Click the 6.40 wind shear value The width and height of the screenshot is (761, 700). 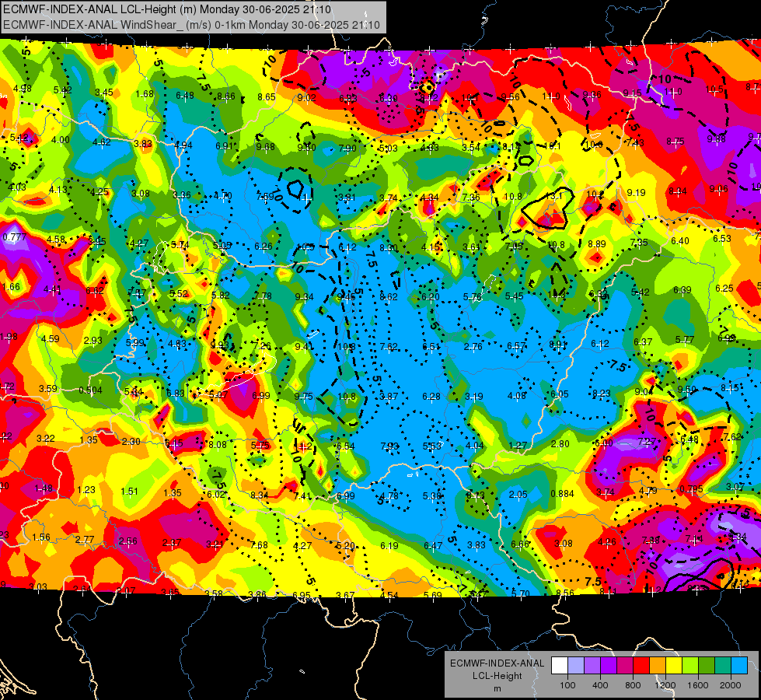[x=680, y=240]
